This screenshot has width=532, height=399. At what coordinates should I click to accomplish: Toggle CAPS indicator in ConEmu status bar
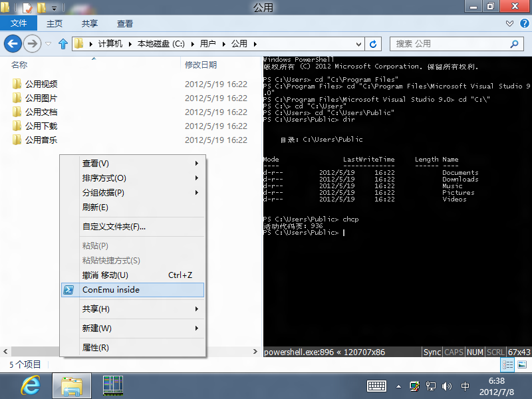pos(454,352)
